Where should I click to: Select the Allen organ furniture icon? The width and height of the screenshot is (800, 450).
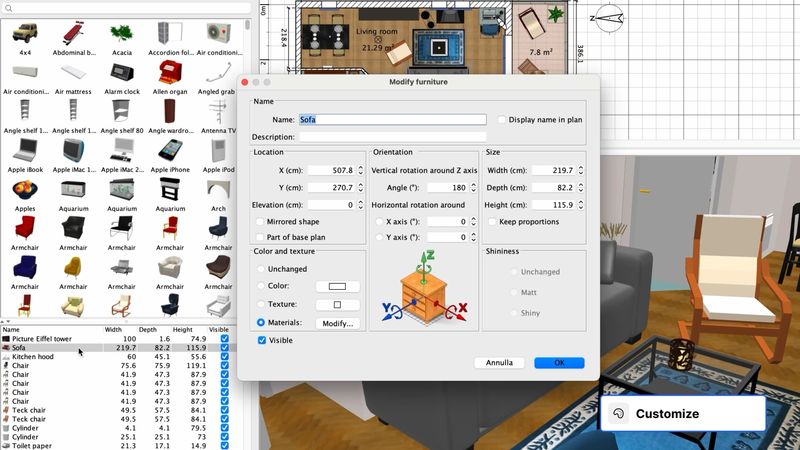pyautogui.click(x=170, y=72)
